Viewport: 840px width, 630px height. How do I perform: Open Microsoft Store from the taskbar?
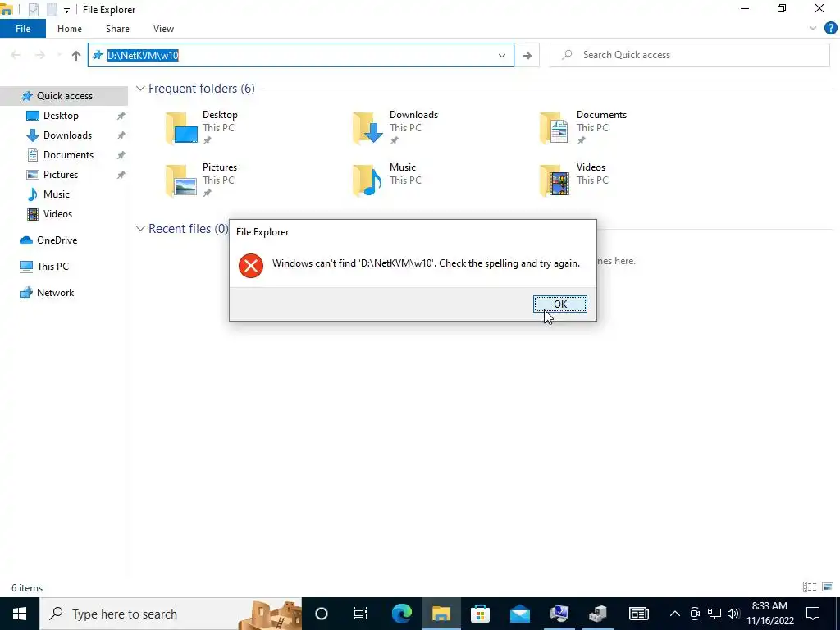[x=481, y=614]
